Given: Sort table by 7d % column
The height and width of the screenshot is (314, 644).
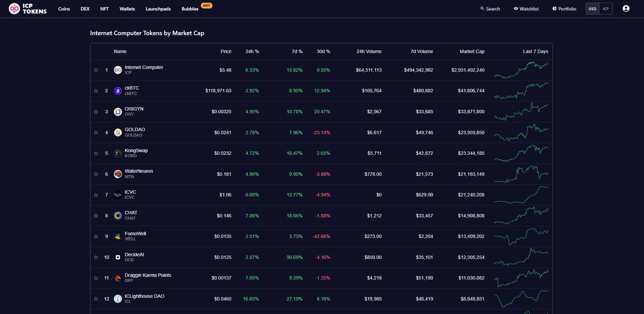Looking at the screenshot, I should pyautogui.click(x=297, y=51).
